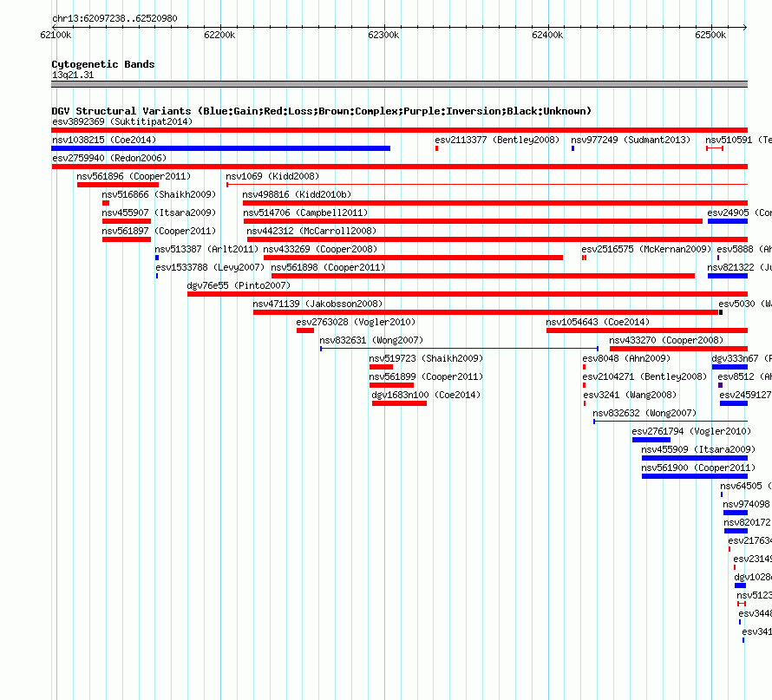Click the nsv561896 (Cooper2011) red bar
Viewport: 772px width, 700px height.
click(118, 185)
